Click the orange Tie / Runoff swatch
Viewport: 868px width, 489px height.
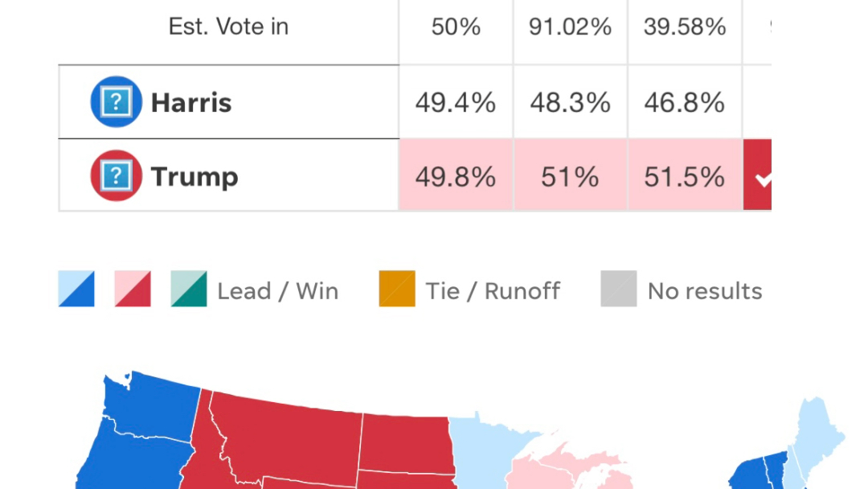pos(397,289)
